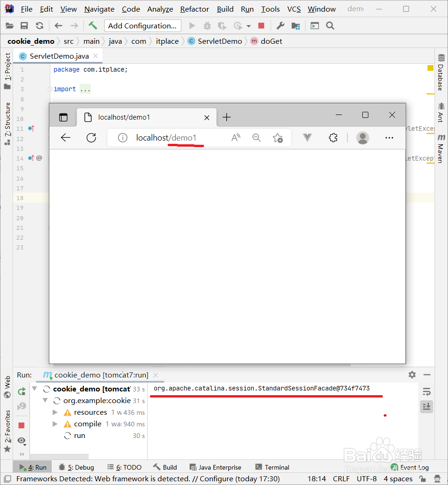Screen dimensions: 448x485
Task: Open browser Settings and more menu
Action: [389, 138]
